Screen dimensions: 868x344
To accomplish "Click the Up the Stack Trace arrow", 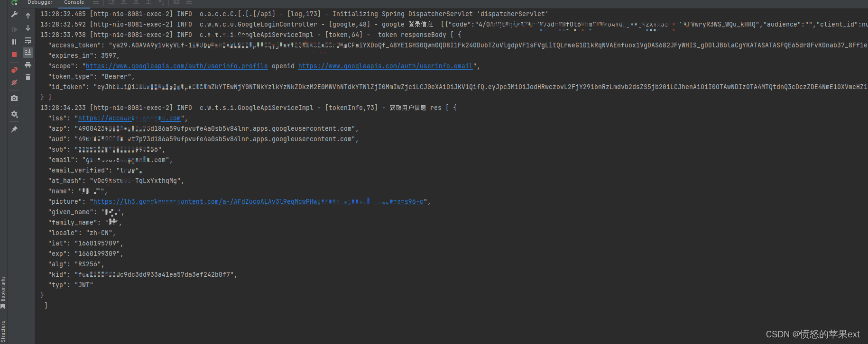I will pyautogui.click(x=28, y=16).
